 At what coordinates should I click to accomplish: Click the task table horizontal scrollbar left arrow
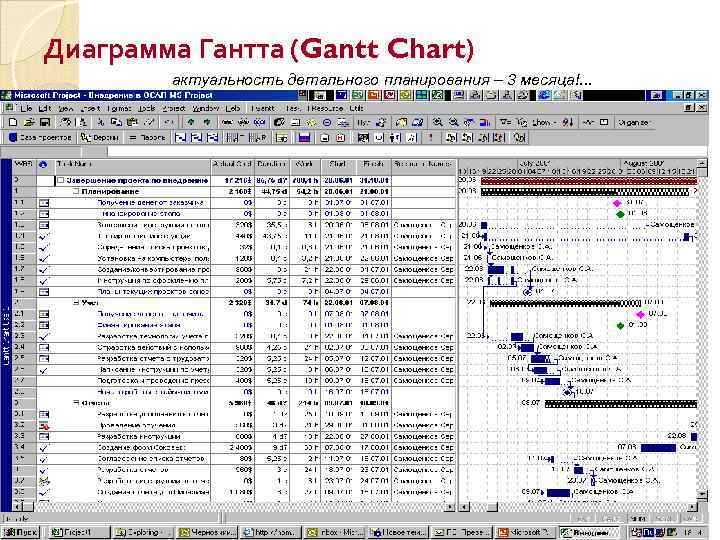tap(17, 507)
